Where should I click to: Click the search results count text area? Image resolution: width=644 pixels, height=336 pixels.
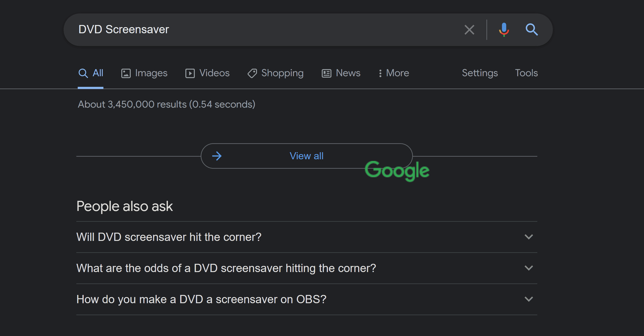(166, 105)
